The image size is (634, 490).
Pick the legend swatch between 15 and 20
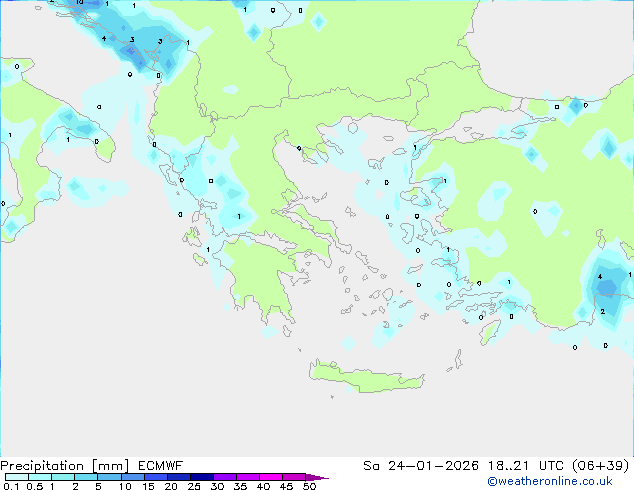(155, 477)
